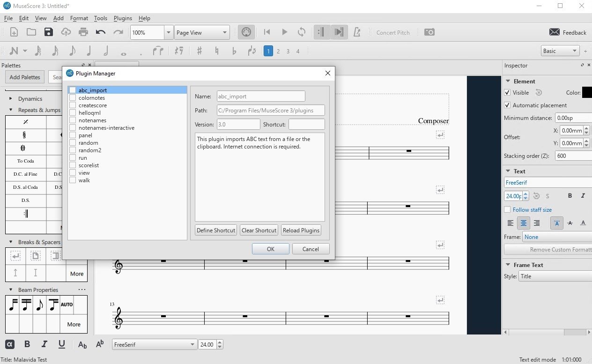Save the score with the floppy disk icon

(x=49, y=32)
